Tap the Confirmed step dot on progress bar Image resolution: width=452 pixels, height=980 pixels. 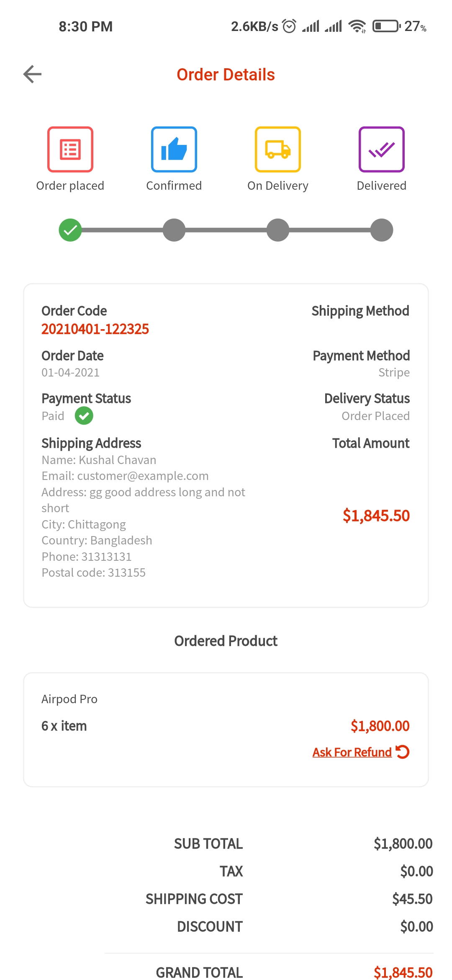coord(174,230)
